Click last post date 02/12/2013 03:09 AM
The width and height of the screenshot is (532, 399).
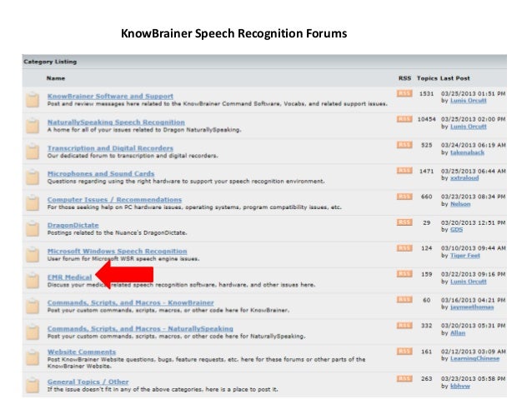click(474, 352)
